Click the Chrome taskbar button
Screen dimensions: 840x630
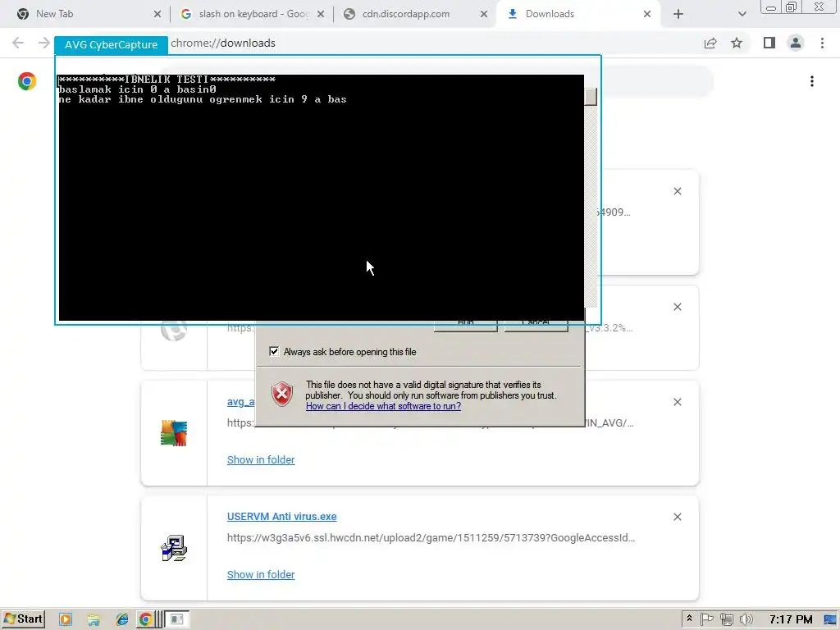149,620
